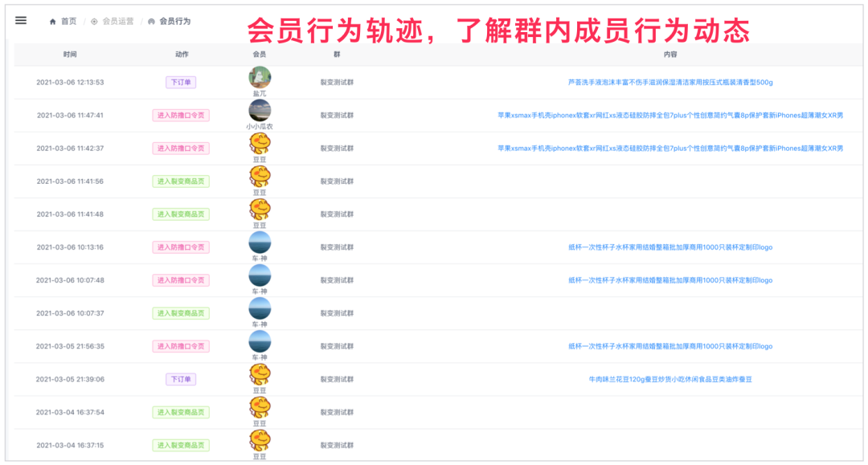This screenshot has height=465, width=868.
Task: Click the 内容 column header
Action: coord(670,54)
